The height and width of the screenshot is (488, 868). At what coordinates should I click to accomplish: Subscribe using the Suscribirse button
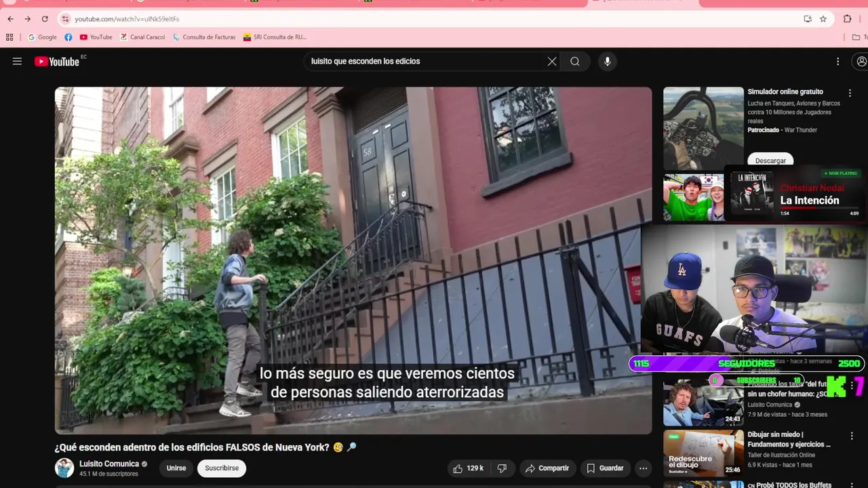[x=222, y=468]
